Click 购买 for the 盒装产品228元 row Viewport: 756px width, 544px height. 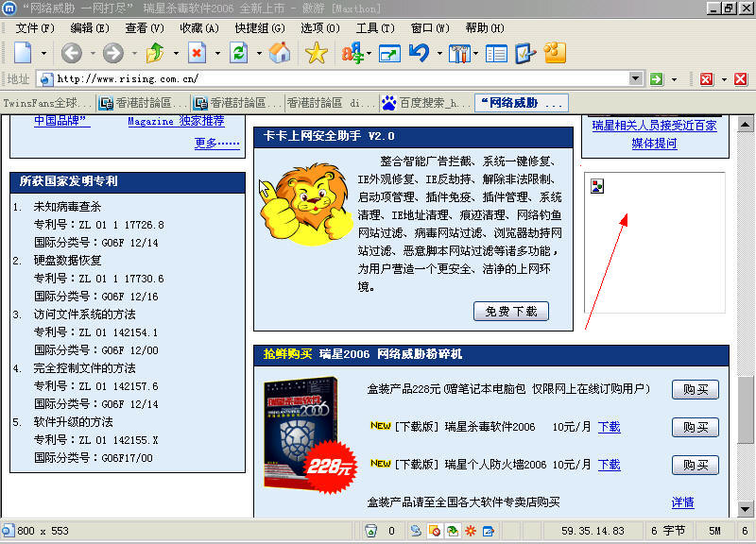[696, 389]
